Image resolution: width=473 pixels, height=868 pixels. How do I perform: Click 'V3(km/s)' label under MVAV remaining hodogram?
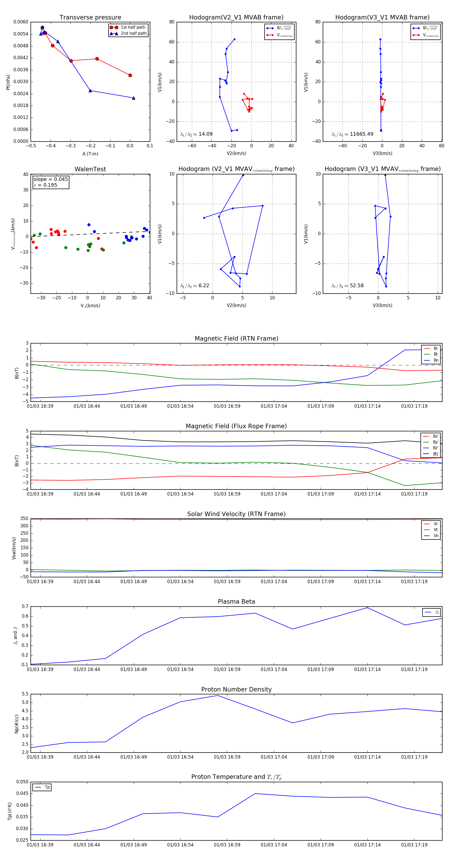click(382, 306)
